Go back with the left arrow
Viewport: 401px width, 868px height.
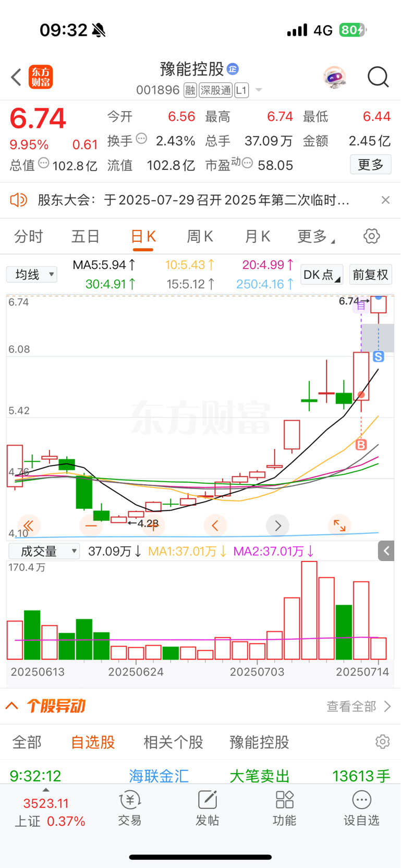pos(17,77)
